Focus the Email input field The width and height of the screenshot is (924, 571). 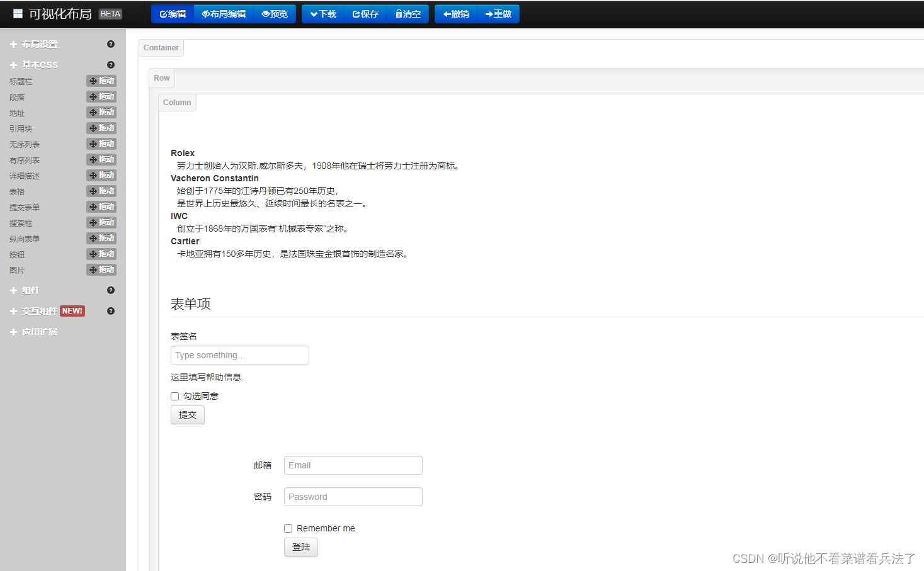[x=353, y=465]
